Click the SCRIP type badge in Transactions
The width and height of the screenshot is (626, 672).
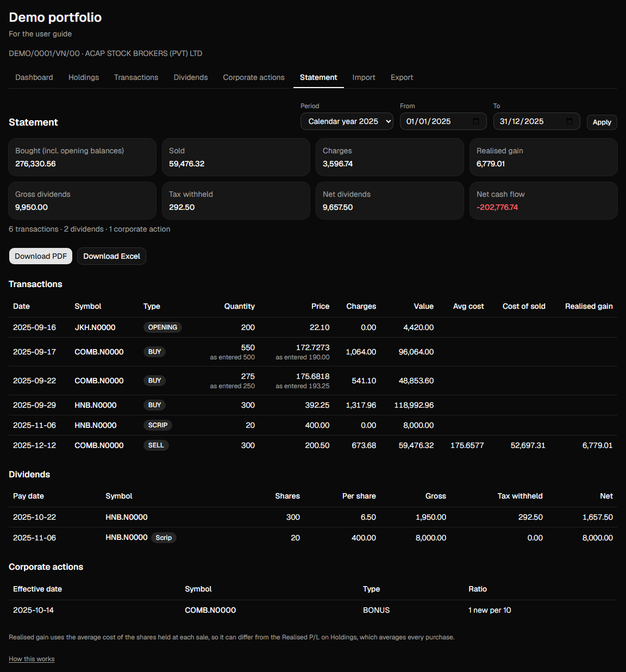tap(158, 425)
